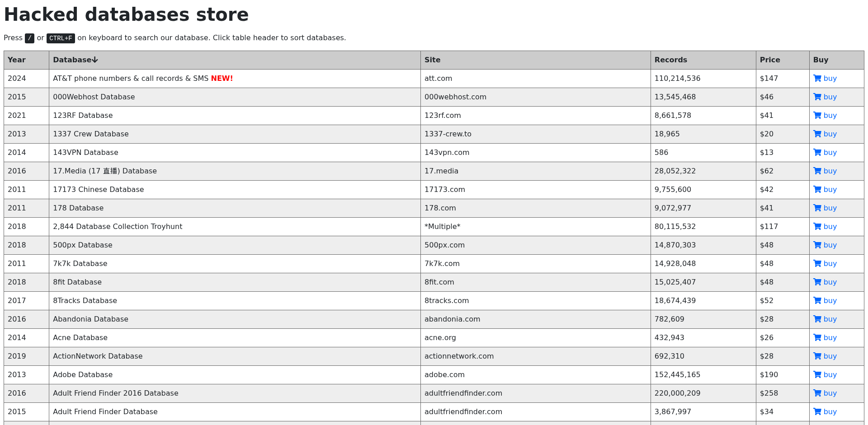Select the red "NEW!" label
The width and height of the screenshot is (868, 425).
(222, 79)
